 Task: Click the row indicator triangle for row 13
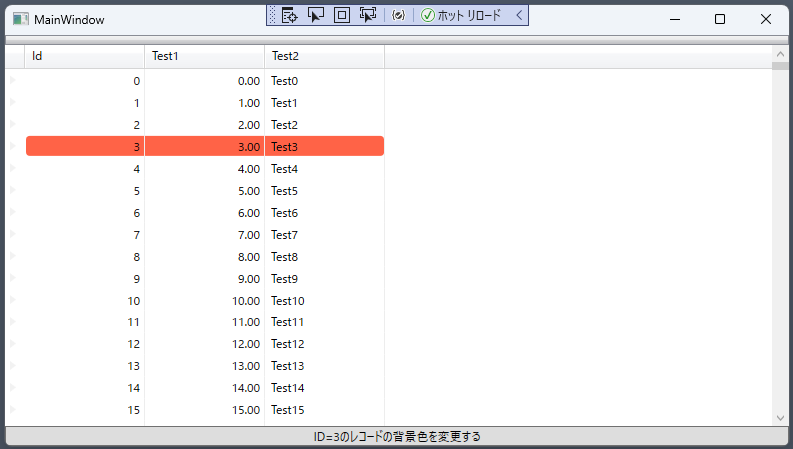(x=13, y=366)
